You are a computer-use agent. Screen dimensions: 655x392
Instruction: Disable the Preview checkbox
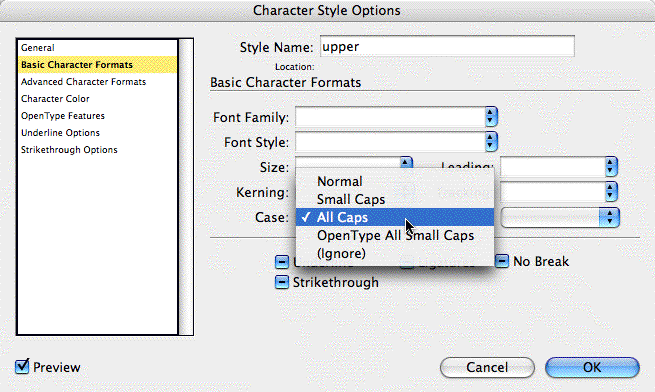click(22, 367)
